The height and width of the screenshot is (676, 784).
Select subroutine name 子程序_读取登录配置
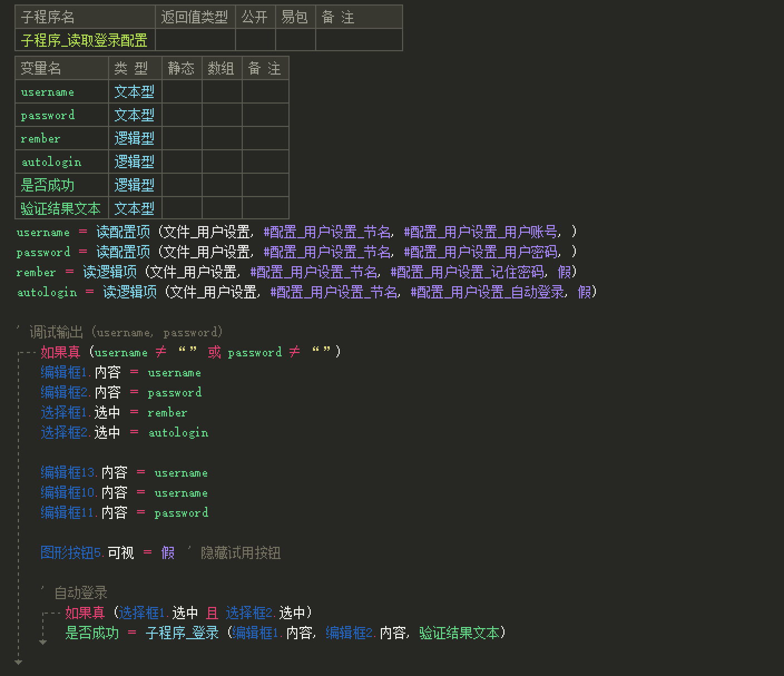tap(84, 40)
